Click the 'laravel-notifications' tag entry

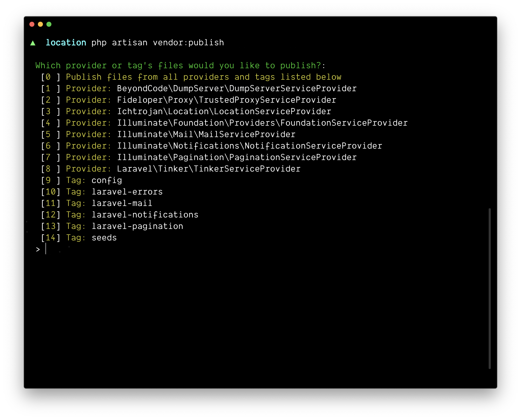tap(120, 215)
